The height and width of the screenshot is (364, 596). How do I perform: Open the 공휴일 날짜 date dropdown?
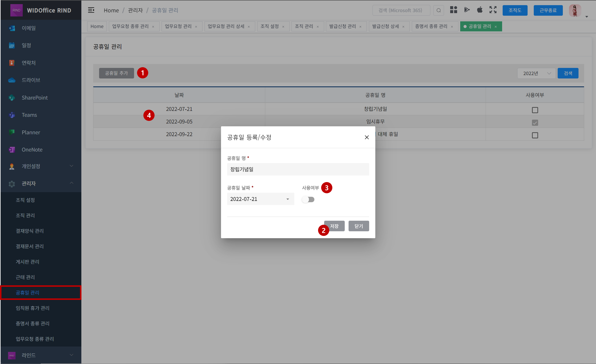tap(261, 199)
